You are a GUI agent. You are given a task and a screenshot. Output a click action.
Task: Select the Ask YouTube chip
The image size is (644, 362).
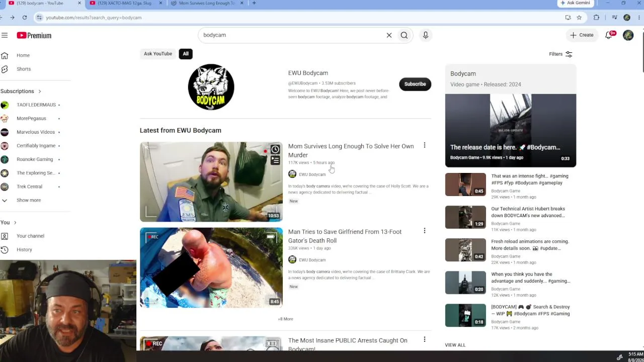coord(158,54)
